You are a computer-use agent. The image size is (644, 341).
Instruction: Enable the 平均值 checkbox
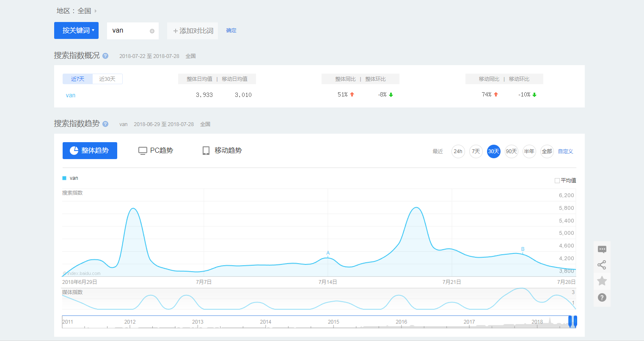coord(557,180)
